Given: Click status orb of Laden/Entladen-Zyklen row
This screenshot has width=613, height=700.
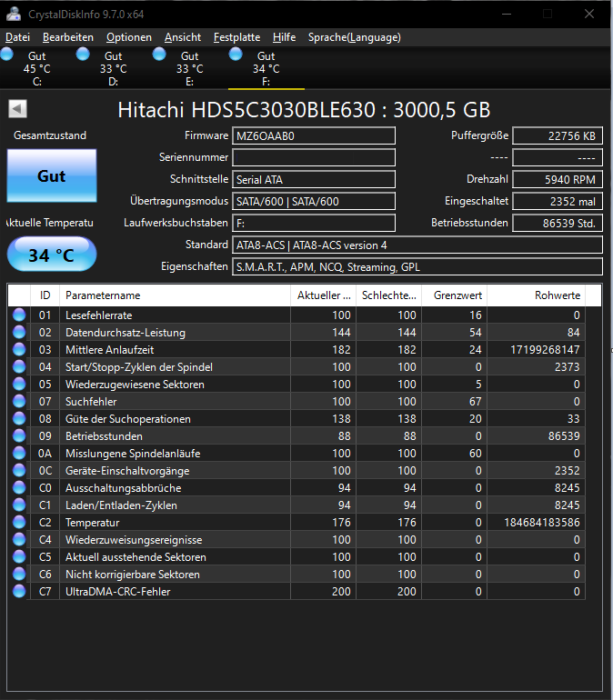Looking at the screenshot, I should (19, 505).
